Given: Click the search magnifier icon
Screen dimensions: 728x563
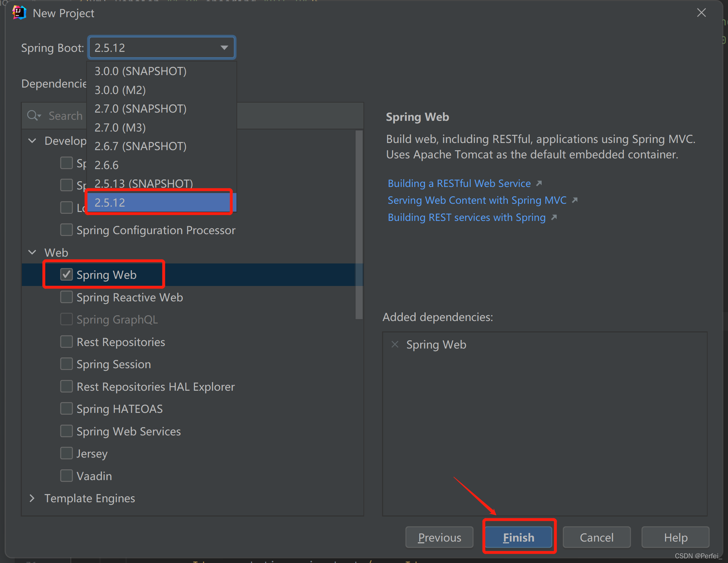Looking at the screenshot, I should point(33,115).
